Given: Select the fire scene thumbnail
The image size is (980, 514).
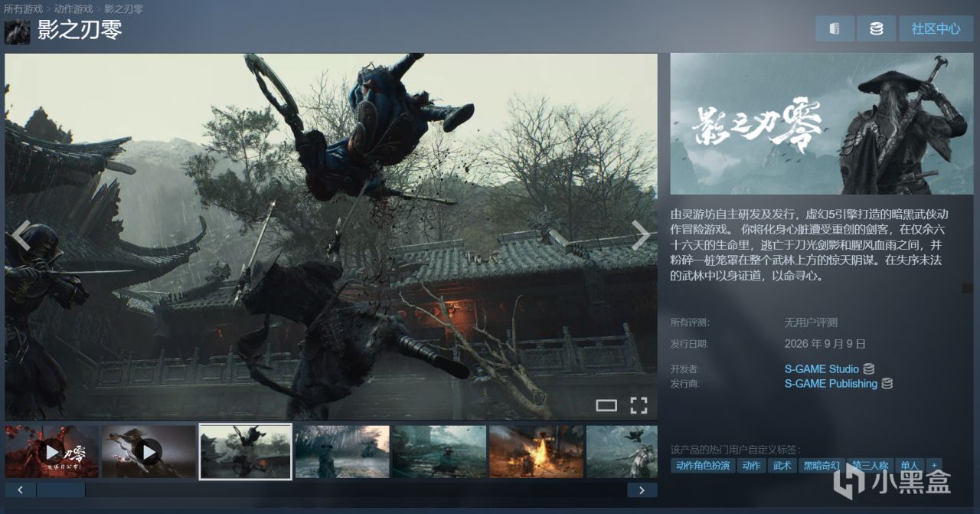Looking at the screenshot, I should [x=536, y=452].
